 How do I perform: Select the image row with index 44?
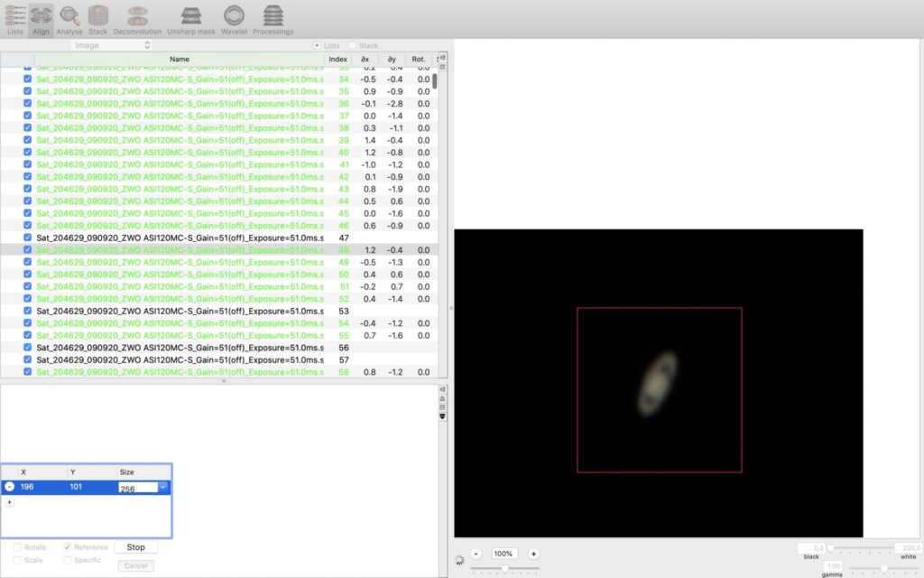pyautogui.click(x=218, y=201)
